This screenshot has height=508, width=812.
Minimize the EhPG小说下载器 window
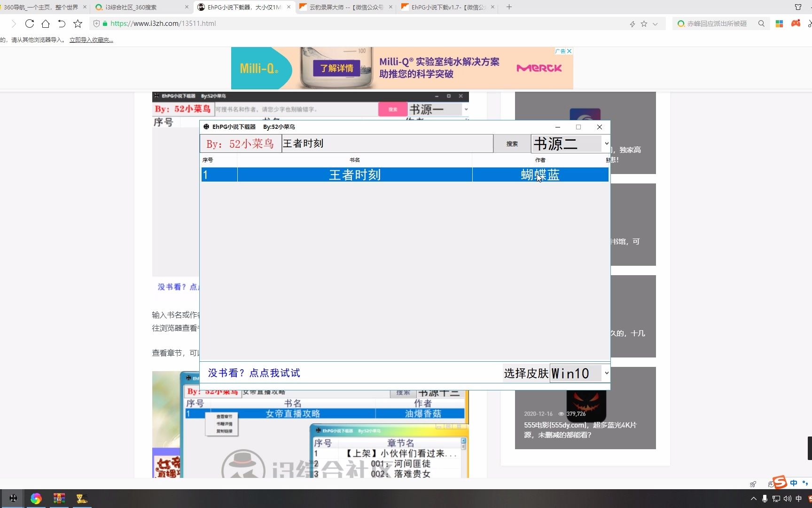tap(558, 127)
